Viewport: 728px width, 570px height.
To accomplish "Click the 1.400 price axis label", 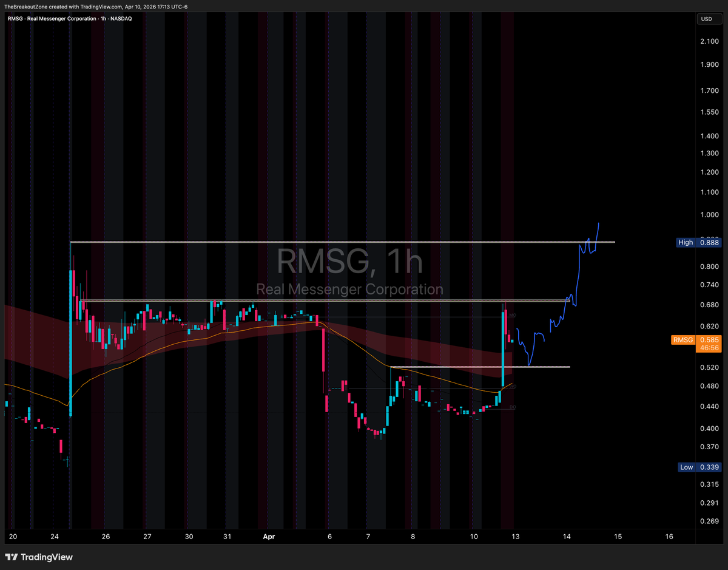I will pos(709,136).
